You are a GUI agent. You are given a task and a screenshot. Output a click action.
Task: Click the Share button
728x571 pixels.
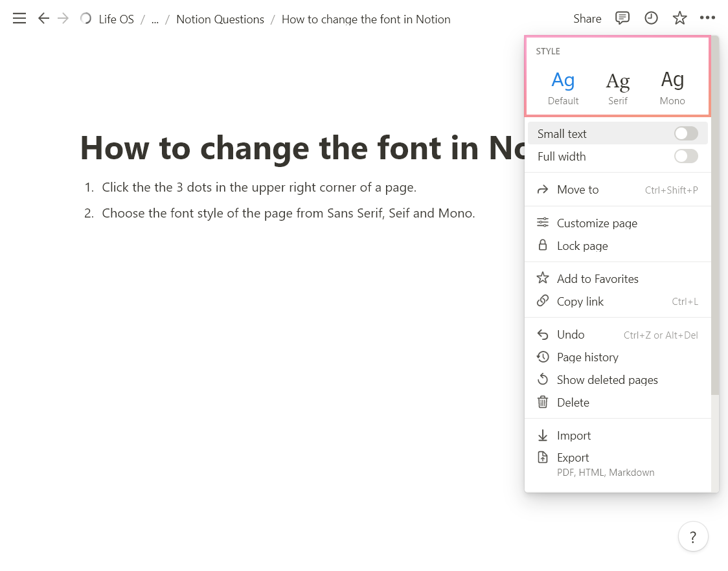click(587, 18)
